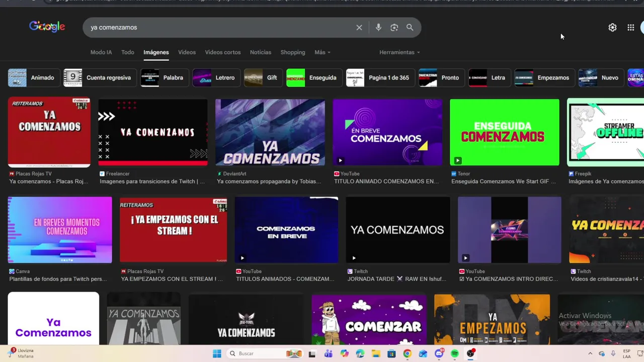Open Discord from the taskbar

click(x=439, y=354)
